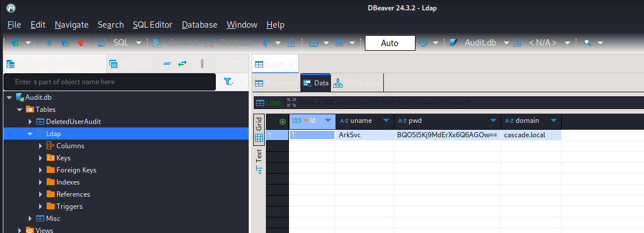Expand the DeletedUserAudit table node
The image size is (644, 233).
[31, 122]
